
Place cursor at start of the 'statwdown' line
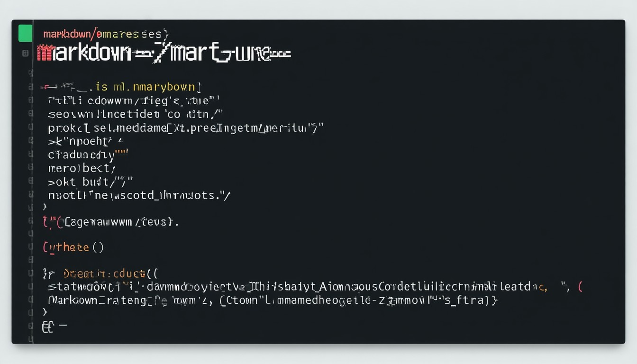click(x=49, y=287)
